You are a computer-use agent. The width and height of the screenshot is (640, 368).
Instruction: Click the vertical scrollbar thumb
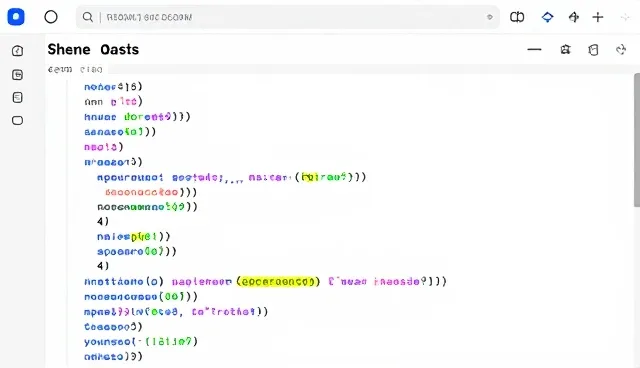pos(637,140)
